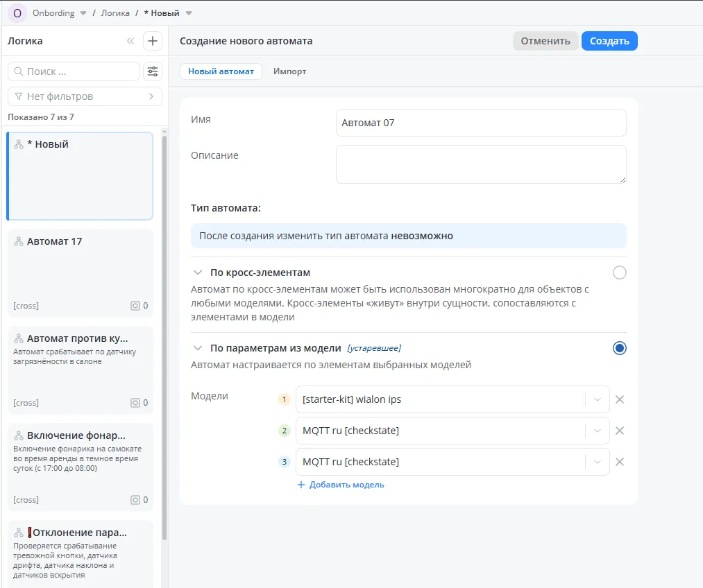Viewport: 703px width, 588px height.
Task: Click the sidebar list vertical scrollbar
Action: tap(164, 333)
